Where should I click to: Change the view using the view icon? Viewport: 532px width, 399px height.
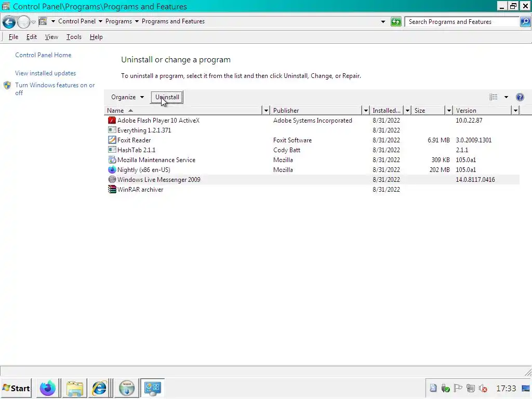[494, 97]
